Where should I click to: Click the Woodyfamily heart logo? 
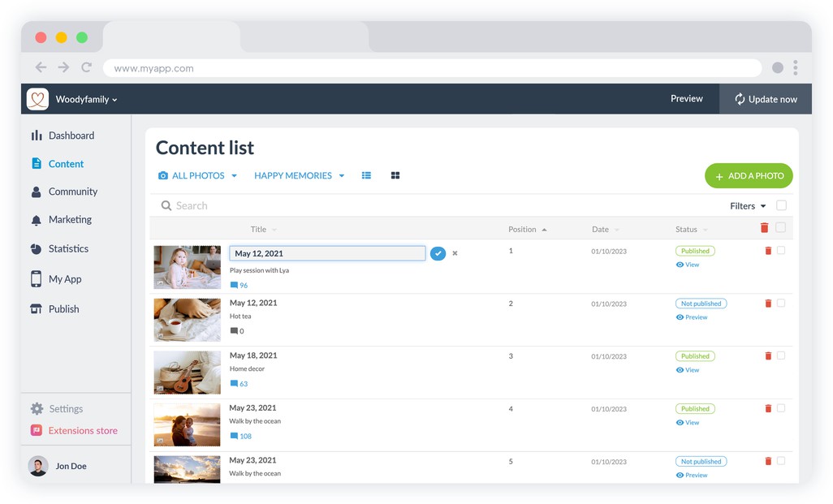[x=37, y=99]
